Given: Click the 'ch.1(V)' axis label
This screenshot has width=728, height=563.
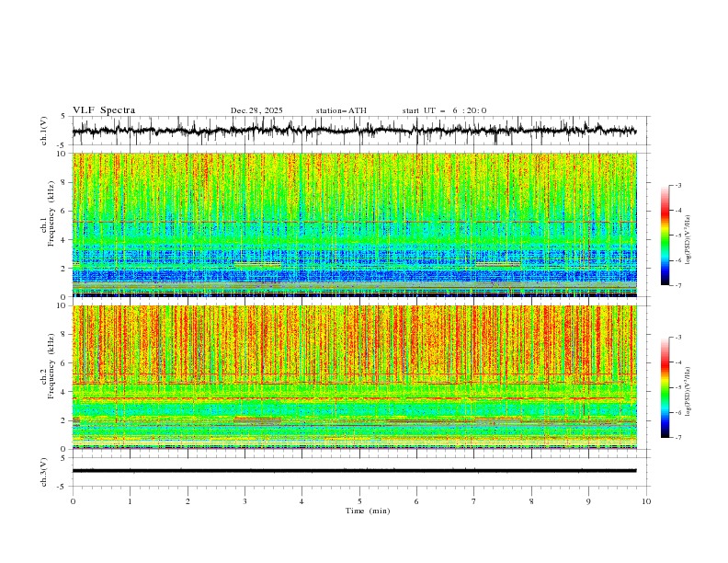Looking at the screenshot, I should (44, 131).
